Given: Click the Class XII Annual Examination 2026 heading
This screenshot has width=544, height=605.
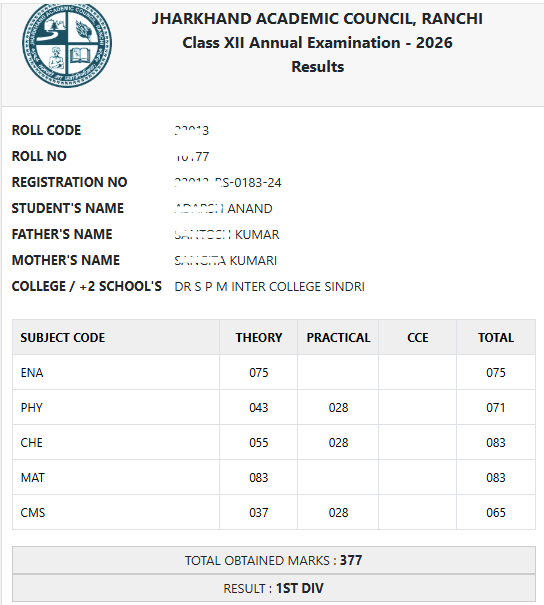Looking at the screenshot, I should (317, 42).
